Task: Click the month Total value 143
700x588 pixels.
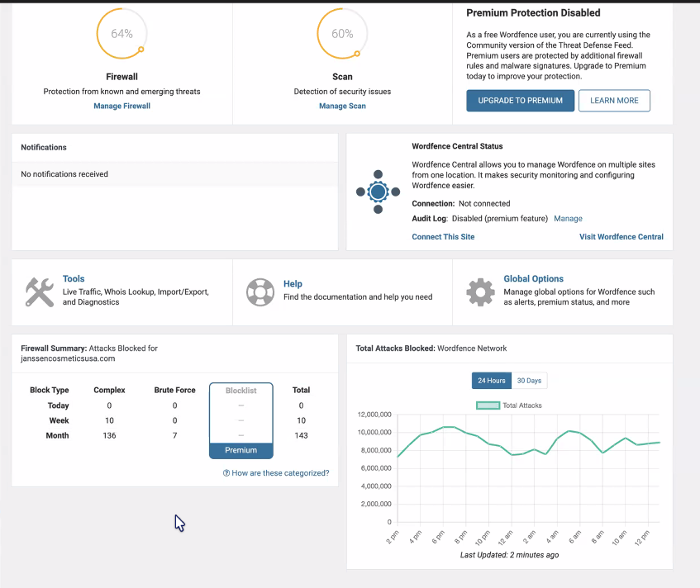Action: [x=302, y=435]
